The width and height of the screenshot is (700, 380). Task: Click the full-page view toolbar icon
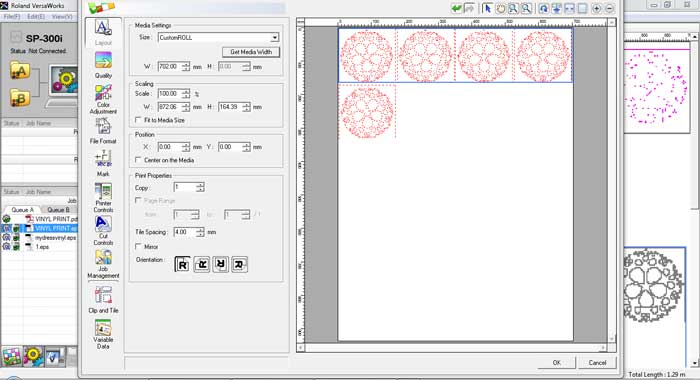582,8
